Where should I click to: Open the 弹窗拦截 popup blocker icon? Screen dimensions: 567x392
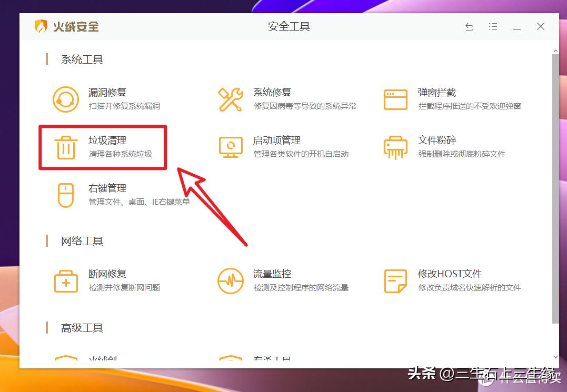(x=395, y=99)
